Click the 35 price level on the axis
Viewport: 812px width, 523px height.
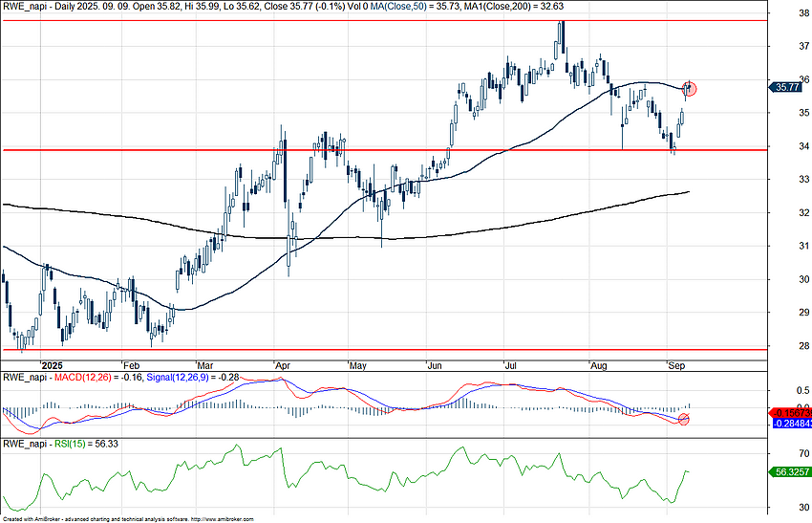coord(803,113)
